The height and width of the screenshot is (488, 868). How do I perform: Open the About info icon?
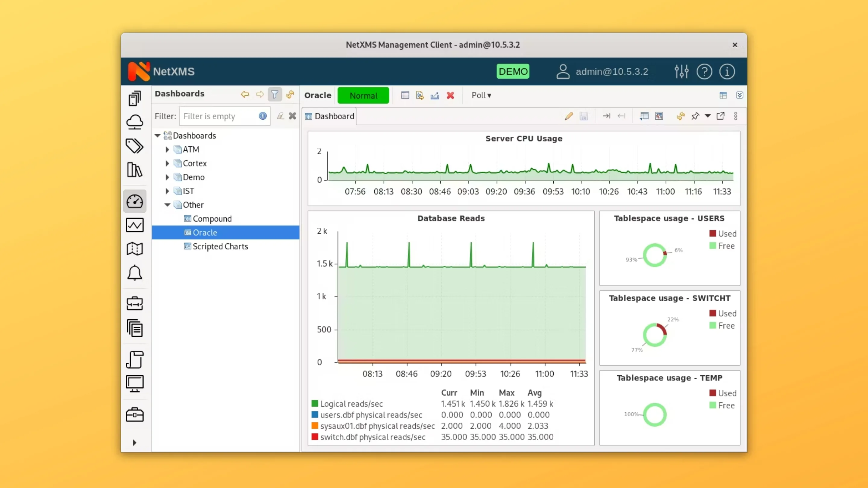727,71
